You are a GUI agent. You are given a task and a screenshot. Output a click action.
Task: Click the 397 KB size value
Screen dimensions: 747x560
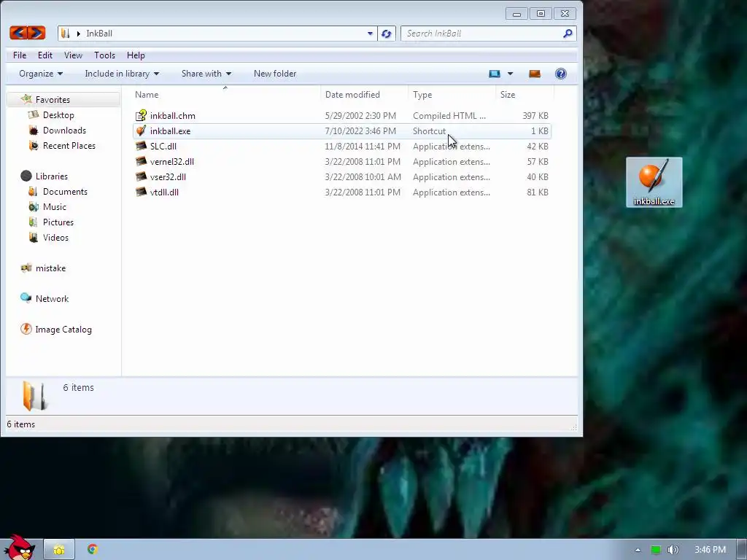coord(535,115)
